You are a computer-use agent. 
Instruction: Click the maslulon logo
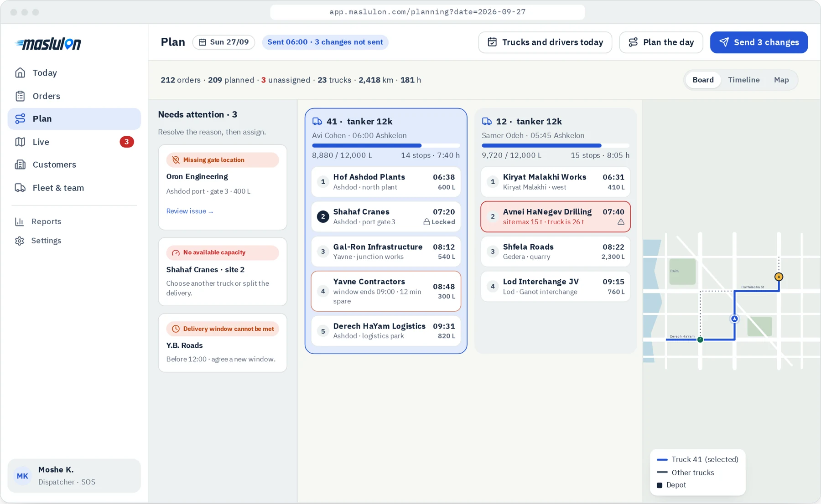point(48,44)
